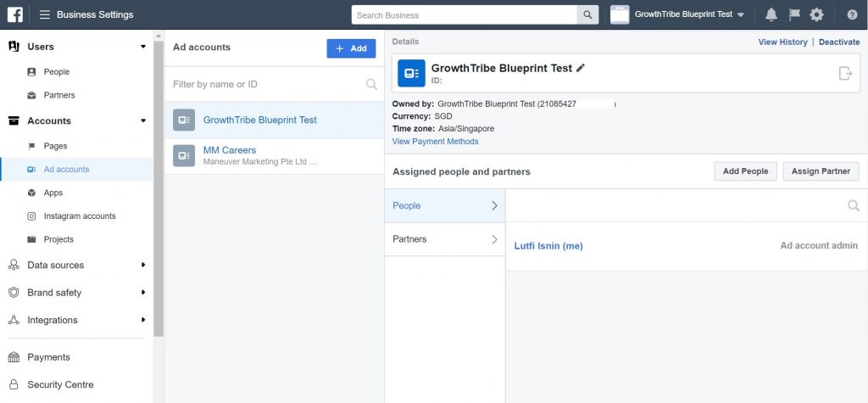The image size is (868, 403).
Task: Click the Ad accounts sidebar icon
Action: [x=31, y=170]
